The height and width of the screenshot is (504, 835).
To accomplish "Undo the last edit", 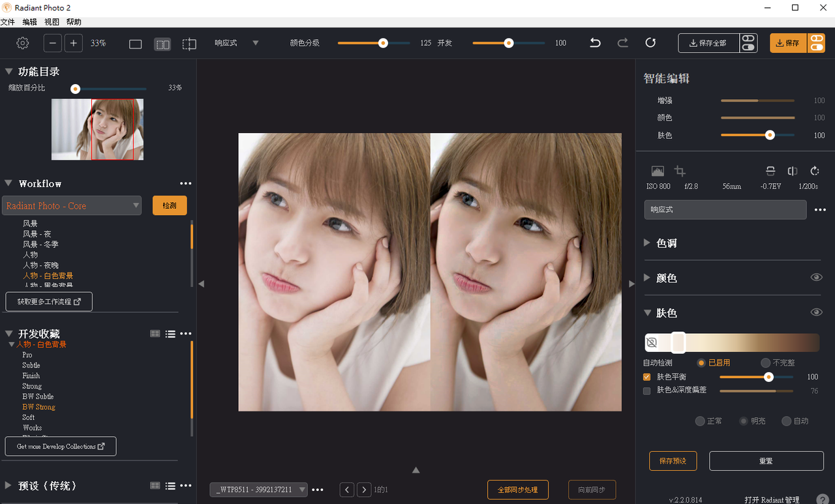I will 595,43.
